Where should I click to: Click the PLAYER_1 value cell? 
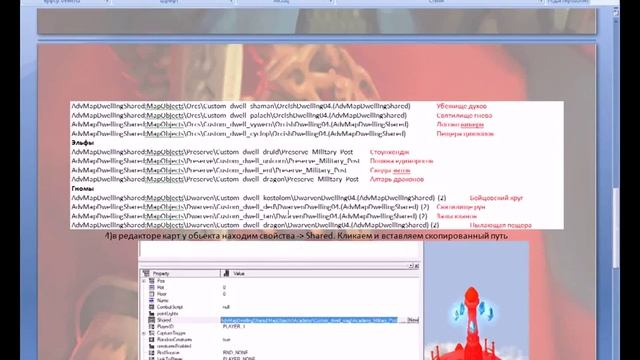point(234,327)
